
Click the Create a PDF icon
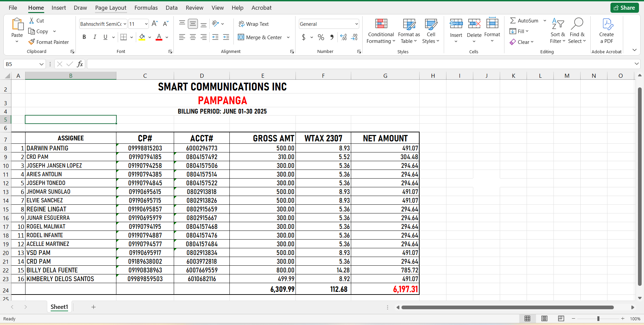[x=606, y=24]
